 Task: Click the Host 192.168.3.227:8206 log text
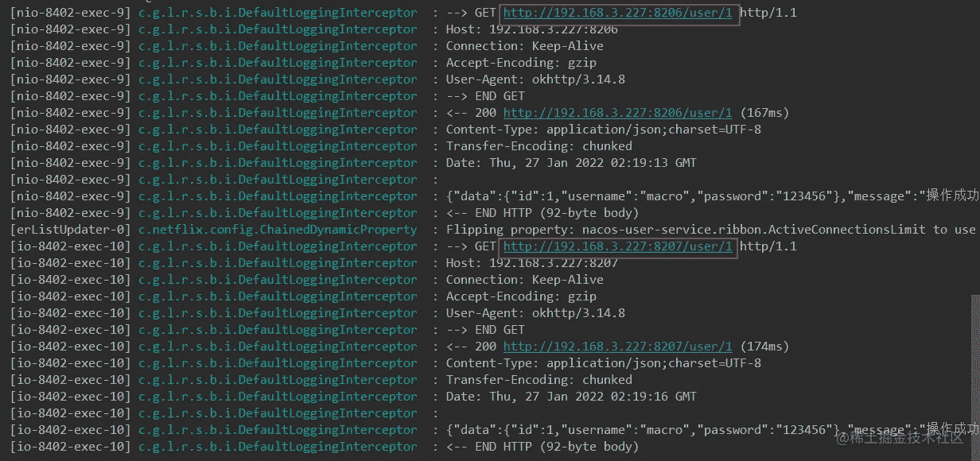(531, 29)
